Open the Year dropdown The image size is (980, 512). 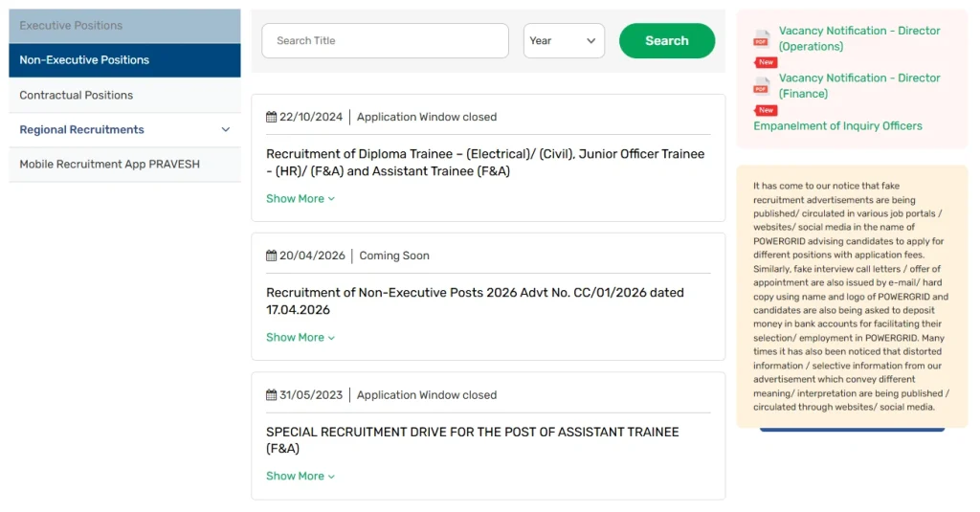pos(564,41)
